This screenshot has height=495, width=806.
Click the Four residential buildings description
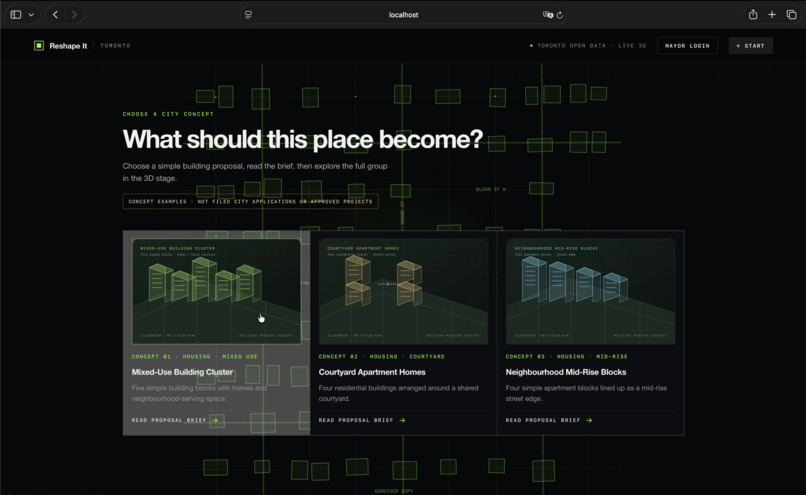pos(398,393)
